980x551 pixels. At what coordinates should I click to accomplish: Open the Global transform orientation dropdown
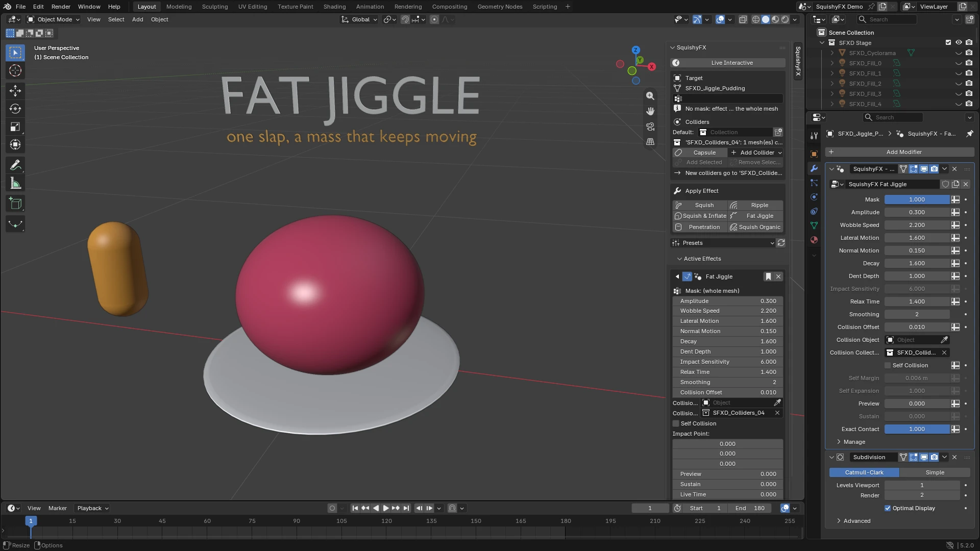coord(359,19)
